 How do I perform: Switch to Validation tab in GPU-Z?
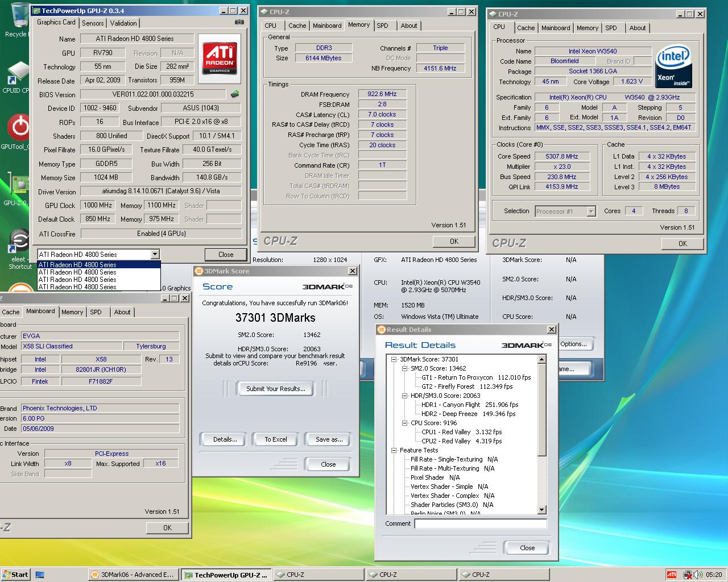coord(123,23)
